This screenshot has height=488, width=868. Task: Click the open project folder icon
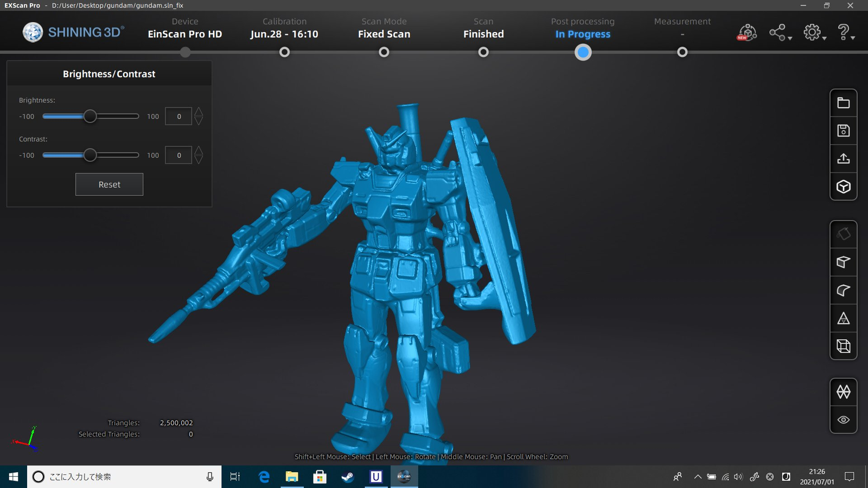[843, 103]
